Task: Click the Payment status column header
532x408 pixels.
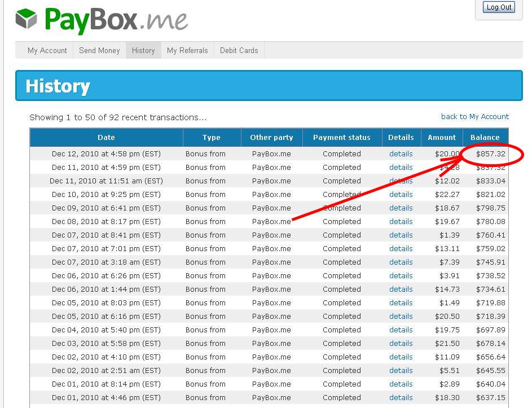Action: (x=342, y=137)
